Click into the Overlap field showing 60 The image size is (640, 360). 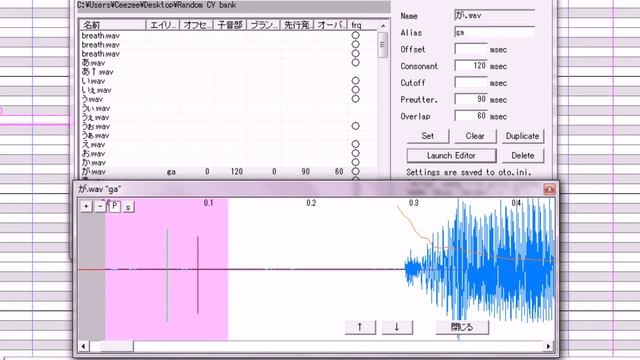(471, 116)
